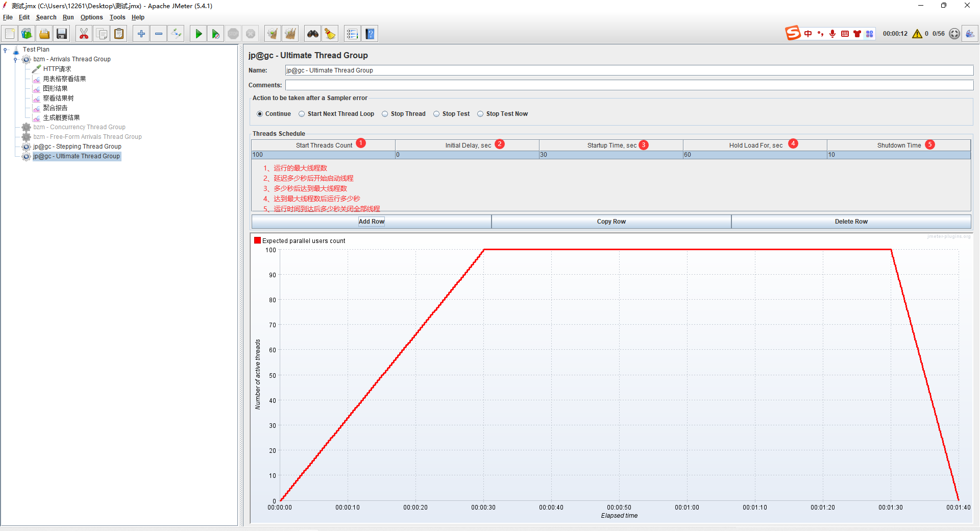Select bzm - Concurrency Thread Group in tree
The image size is (980, 531).
79,127
